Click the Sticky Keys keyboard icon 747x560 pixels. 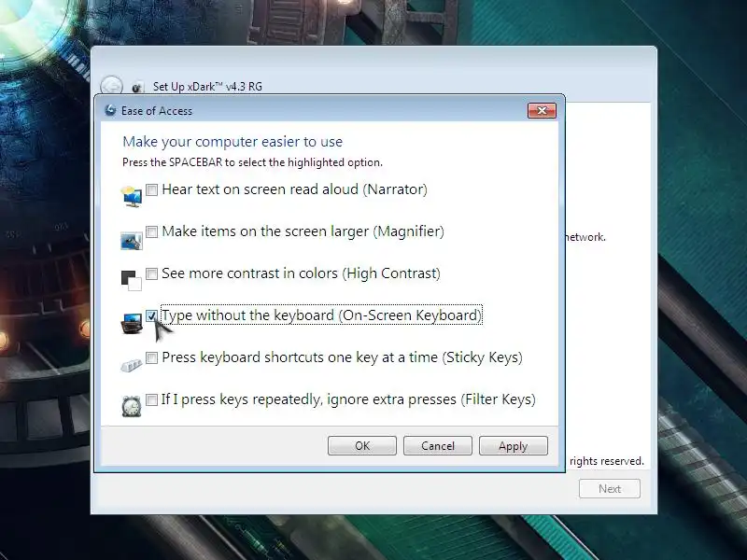coord(132,366)
